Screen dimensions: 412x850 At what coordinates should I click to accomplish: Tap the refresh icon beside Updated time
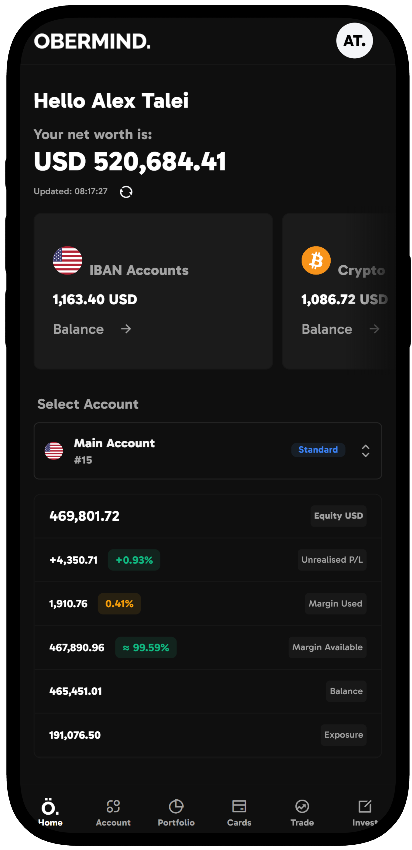pos(126,192)
